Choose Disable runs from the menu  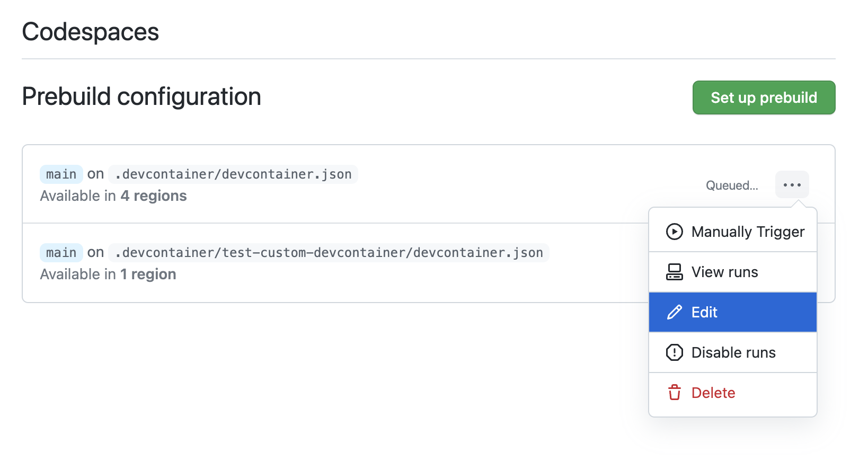tap(733, 352)
